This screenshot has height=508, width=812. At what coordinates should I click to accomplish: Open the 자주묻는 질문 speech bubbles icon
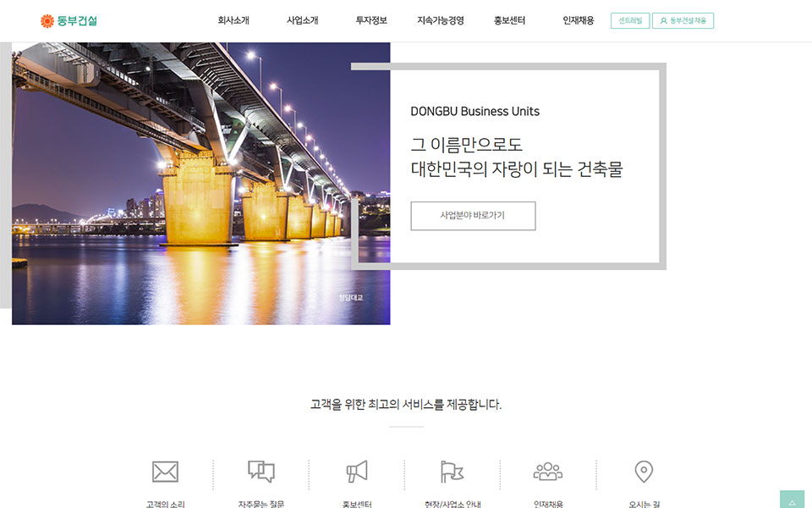pos(261,472)
